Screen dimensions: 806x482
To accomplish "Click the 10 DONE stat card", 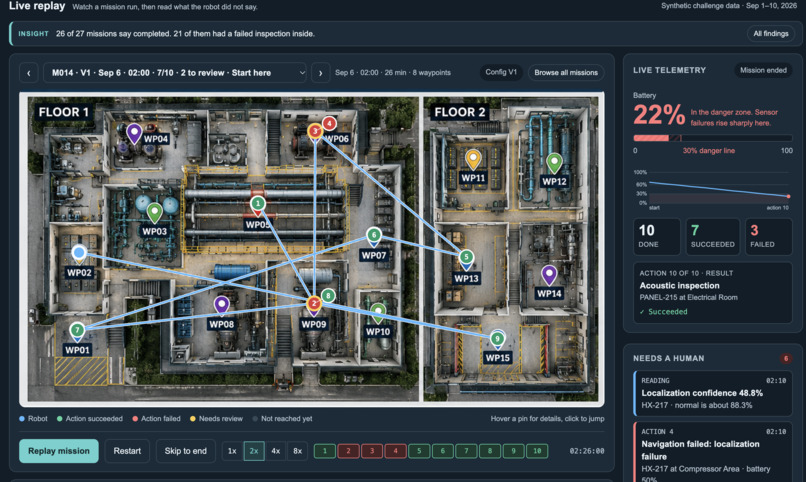I will coord(657,236).
